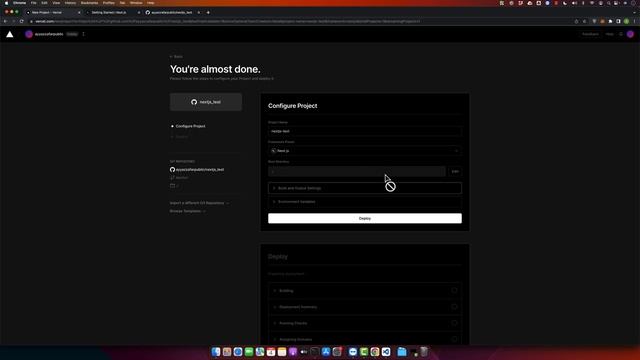The height and width of the screenshot is (360, 640).
Task: Open Finder from the Dock
Action: point(216,351)
